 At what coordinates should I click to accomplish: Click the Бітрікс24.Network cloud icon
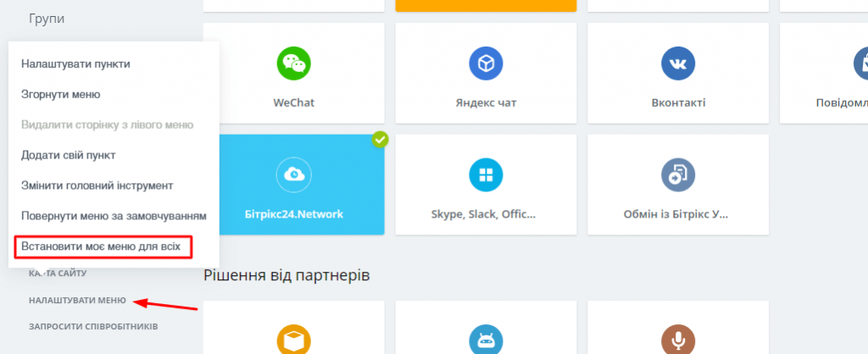(293, 174)
